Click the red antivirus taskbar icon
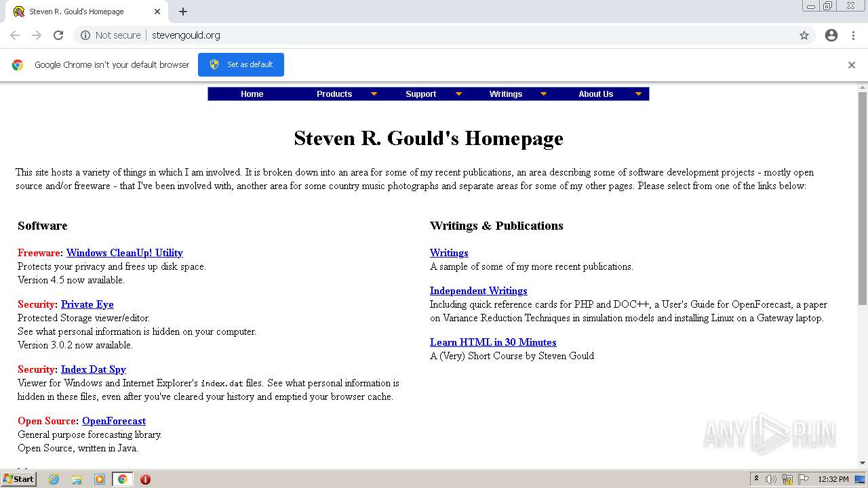Screen dimensions: 868x488 click(x=145, y=479)
